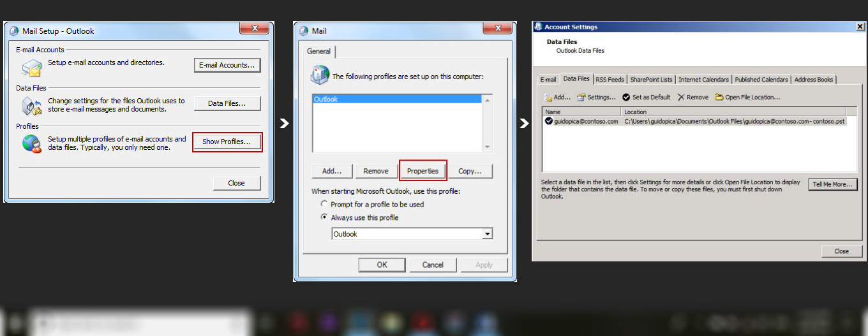Viewport: 868px width, 336px height.
Task: Click Add data file toolbar item
Action: (557, 98)
